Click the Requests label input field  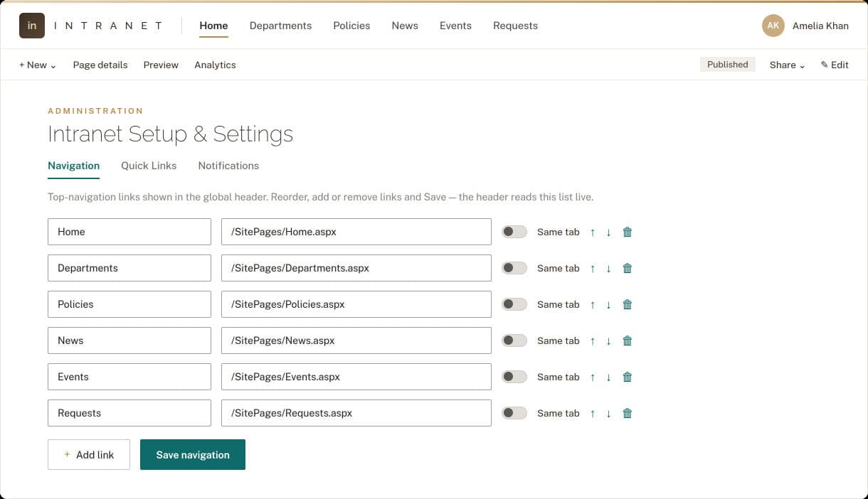tap(129, 413)
